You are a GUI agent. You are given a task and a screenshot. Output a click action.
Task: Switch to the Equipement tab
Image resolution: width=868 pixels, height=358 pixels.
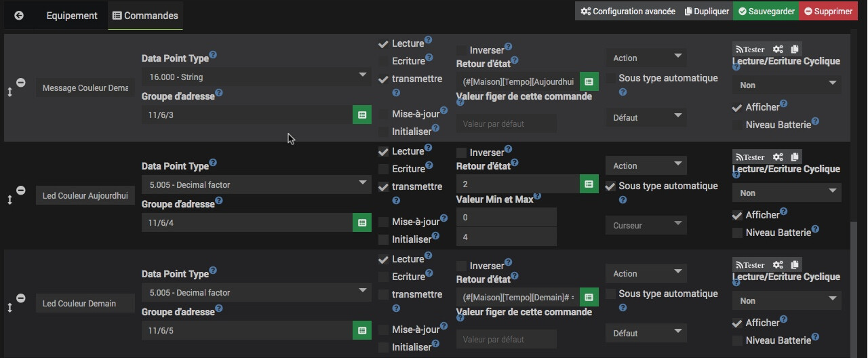tap(72, 15)
